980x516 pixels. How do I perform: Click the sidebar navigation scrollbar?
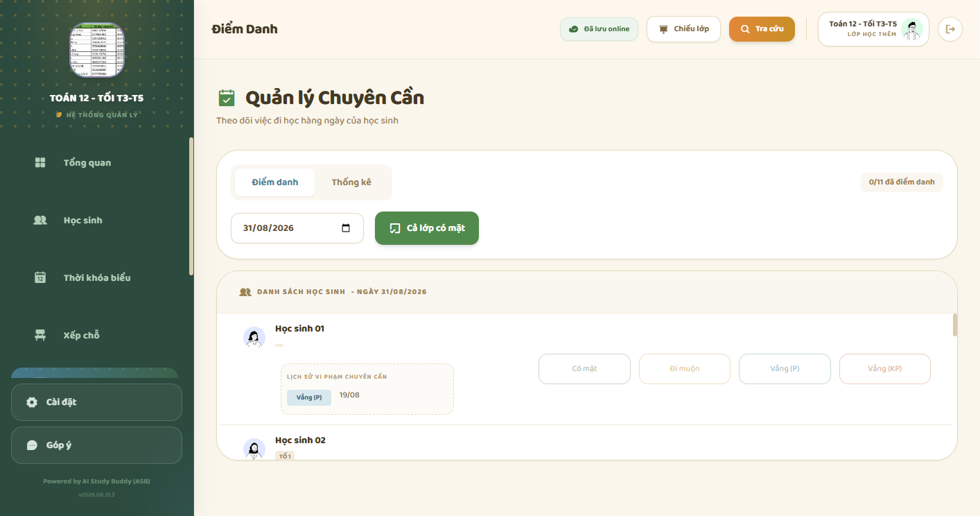coord(191,207)
